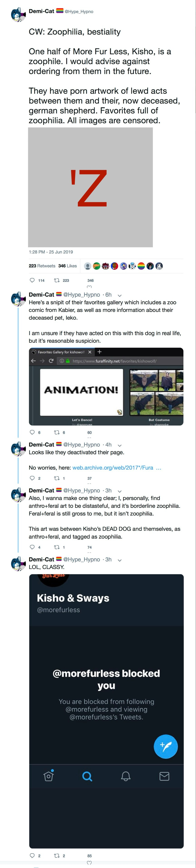Click the furaffinity.net address bar
Image resolution: width=196 pixels, height=868 pixels.
point(115,361)
